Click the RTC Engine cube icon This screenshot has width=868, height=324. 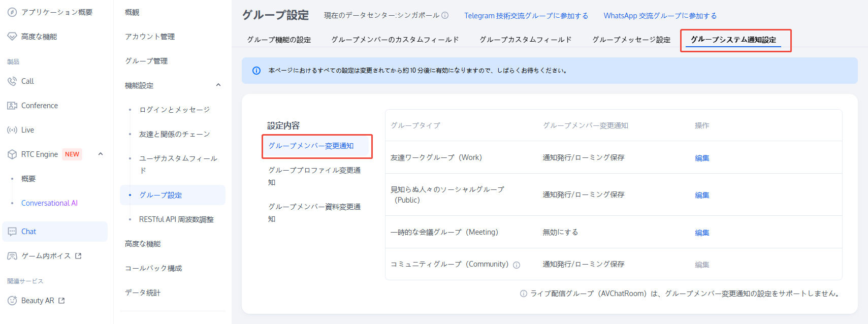(x=12, y=154)
